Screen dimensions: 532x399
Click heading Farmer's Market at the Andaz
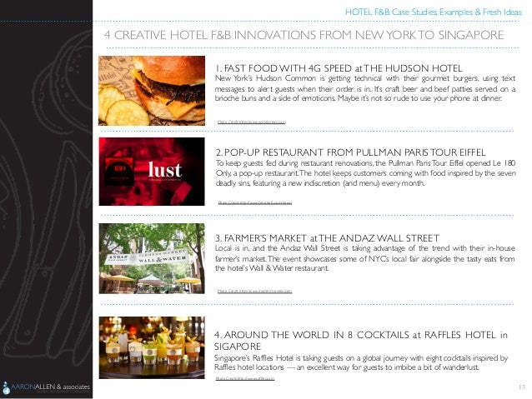(327, 238)
